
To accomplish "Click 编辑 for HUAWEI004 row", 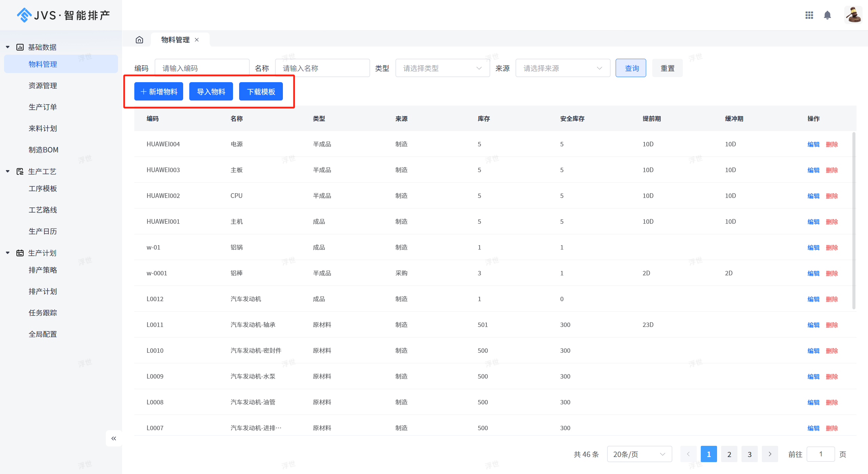I will click(813, 144).
